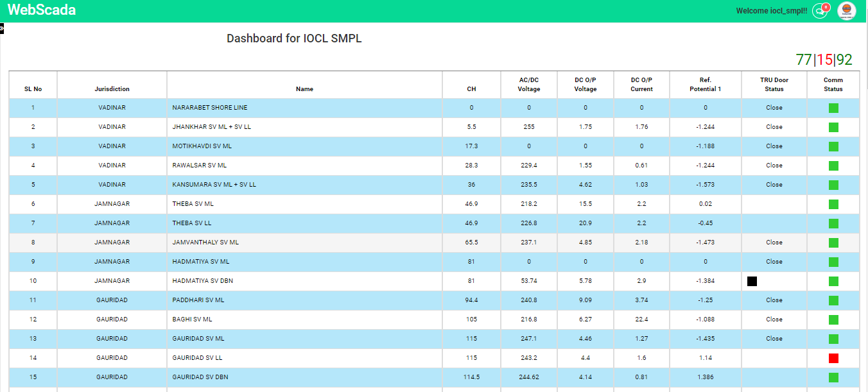The height and width of the screenshot is (392, 868).
Task: Click green comm status for THEBA SV ML
Action: click(833, 204)
